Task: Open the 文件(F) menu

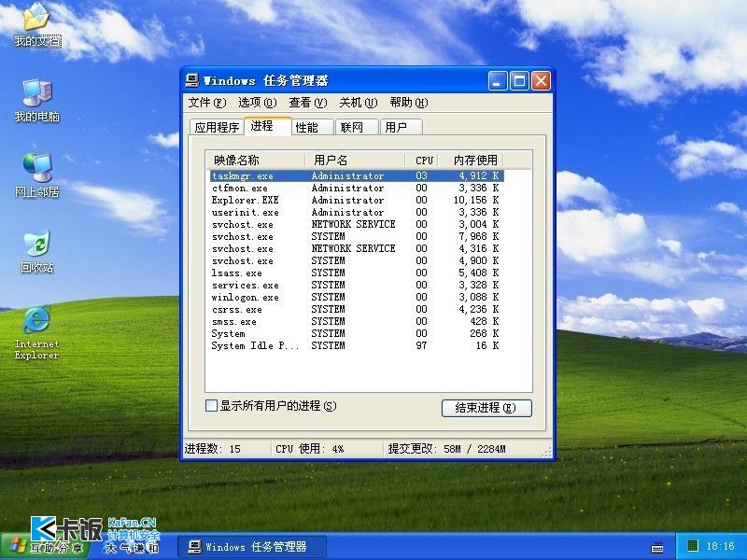Action: point(207,103)
